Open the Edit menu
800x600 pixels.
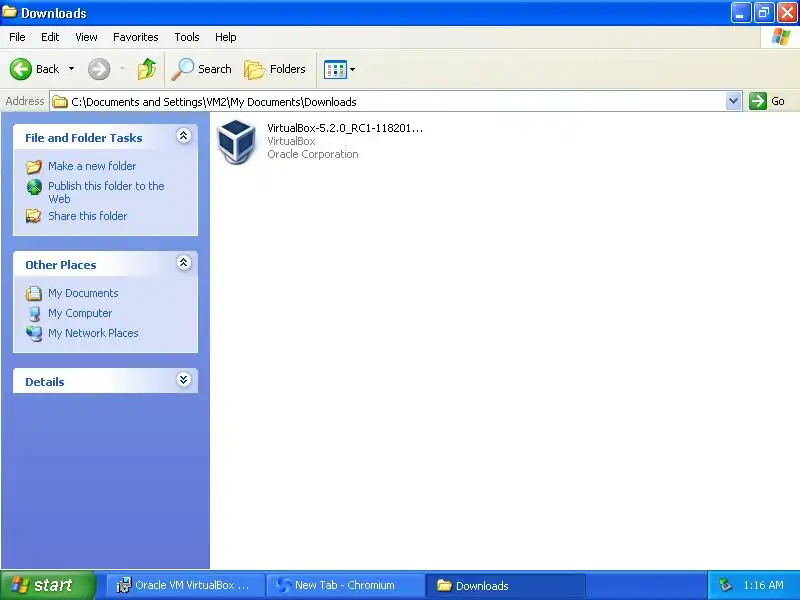point(50,37)
